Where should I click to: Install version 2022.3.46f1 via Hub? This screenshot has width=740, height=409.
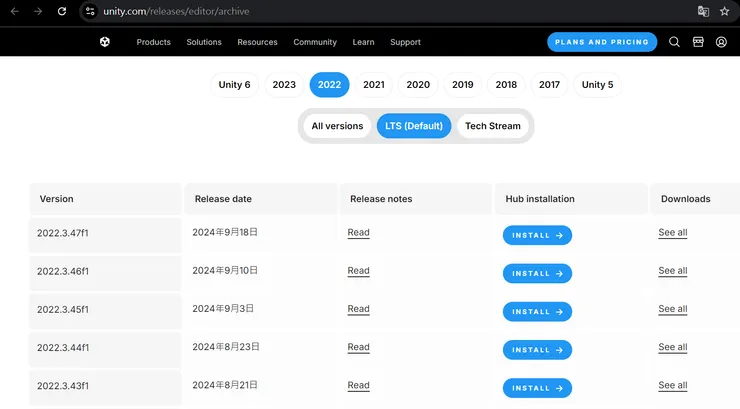[537, 274]
